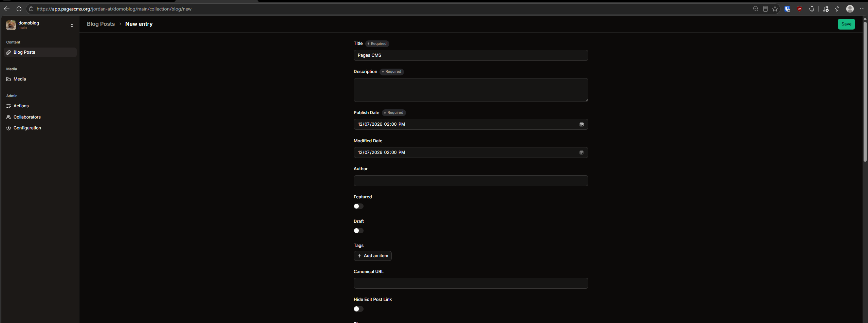Open Modified Date calendar picker icon
This screenshot has height=323, width=868.
pos(581,152)
